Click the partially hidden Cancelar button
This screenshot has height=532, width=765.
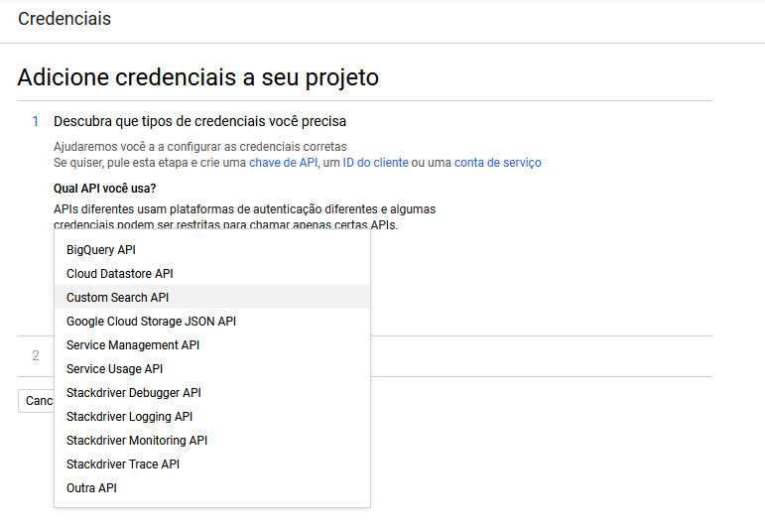click(36, 401)
